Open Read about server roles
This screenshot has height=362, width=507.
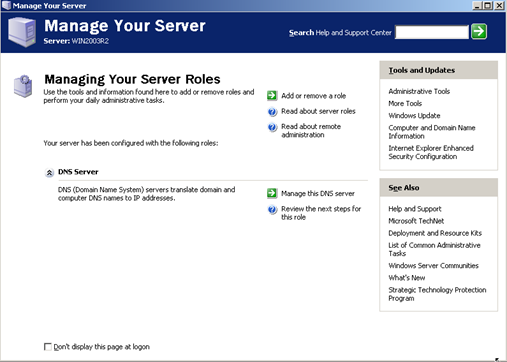318,111
